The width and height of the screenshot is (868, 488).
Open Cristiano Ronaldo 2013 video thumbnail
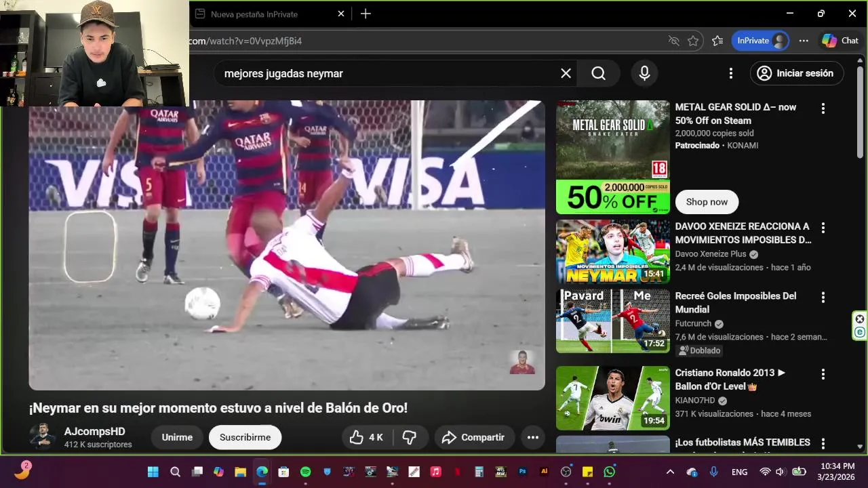click(613, 398)
